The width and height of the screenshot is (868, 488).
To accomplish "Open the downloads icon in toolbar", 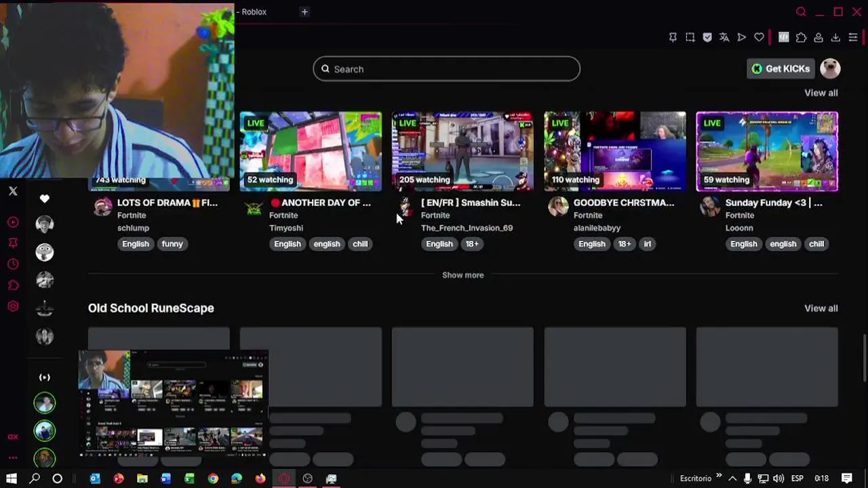I will point(835,38).
